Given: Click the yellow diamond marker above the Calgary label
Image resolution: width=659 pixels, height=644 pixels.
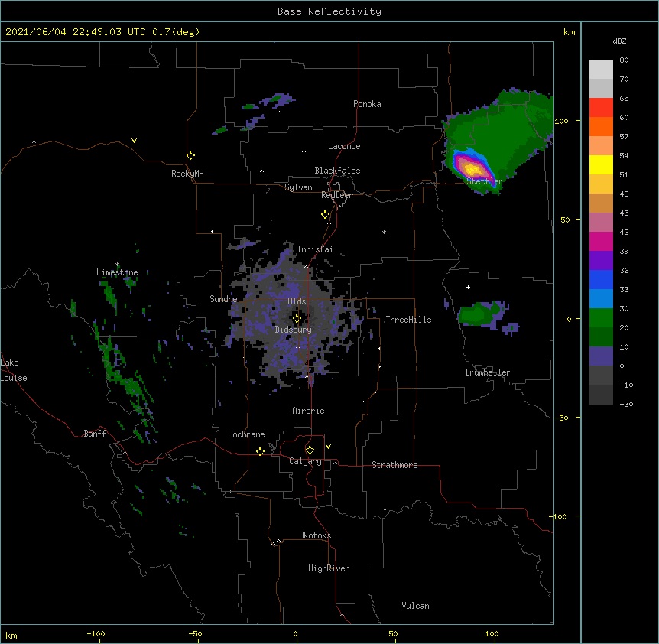Looking at the screenshot, I should pyautogui.click(x=310, y=450).
